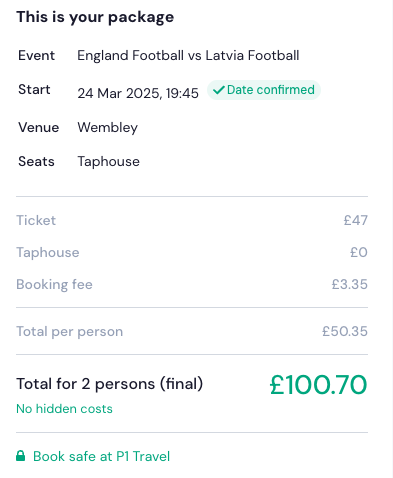Click the event name England Football vs Latvia Football

(188, 55)
